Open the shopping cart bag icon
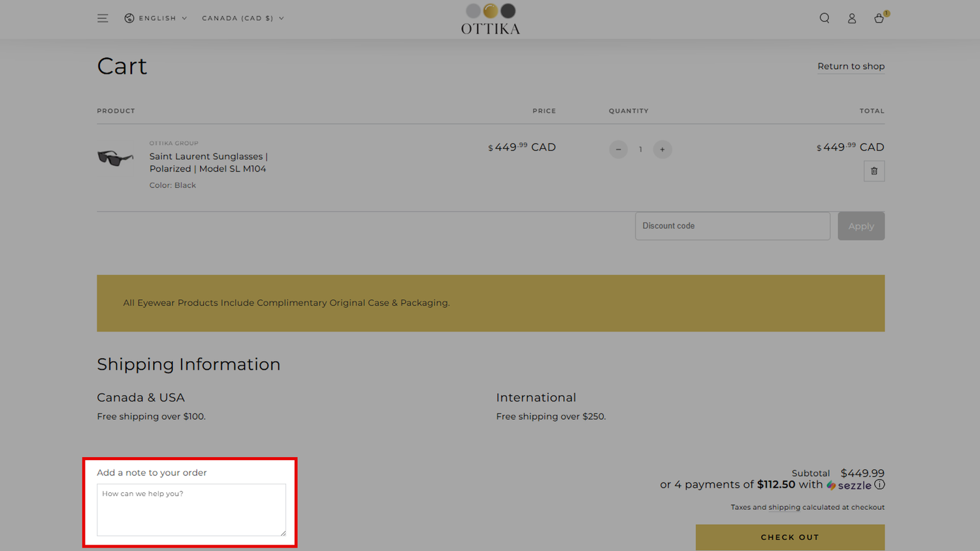This screenshot has width=980, height=551. pyautogui.click(x=879, y=18)
